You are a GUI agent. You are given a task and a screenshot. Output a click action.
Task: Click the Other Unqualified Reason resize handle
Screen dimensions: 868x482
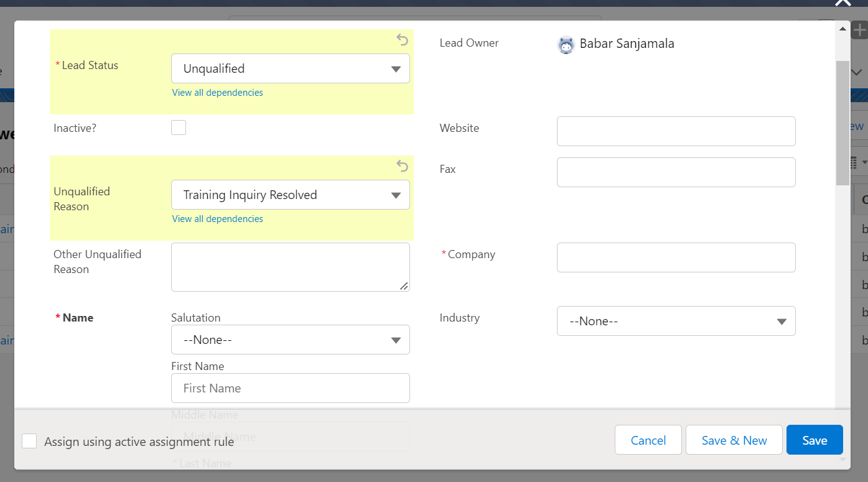pos(404,286)
